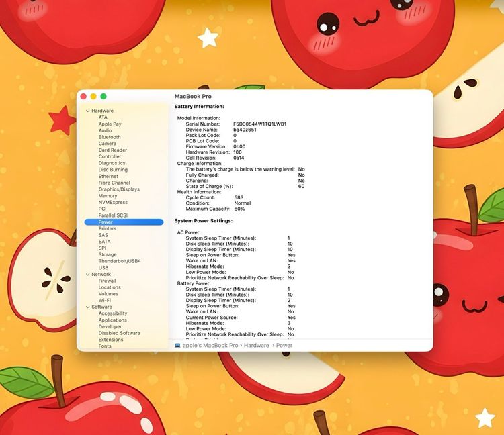
Task: Open the Wi-Fi network entry
Action: point(105,301)
